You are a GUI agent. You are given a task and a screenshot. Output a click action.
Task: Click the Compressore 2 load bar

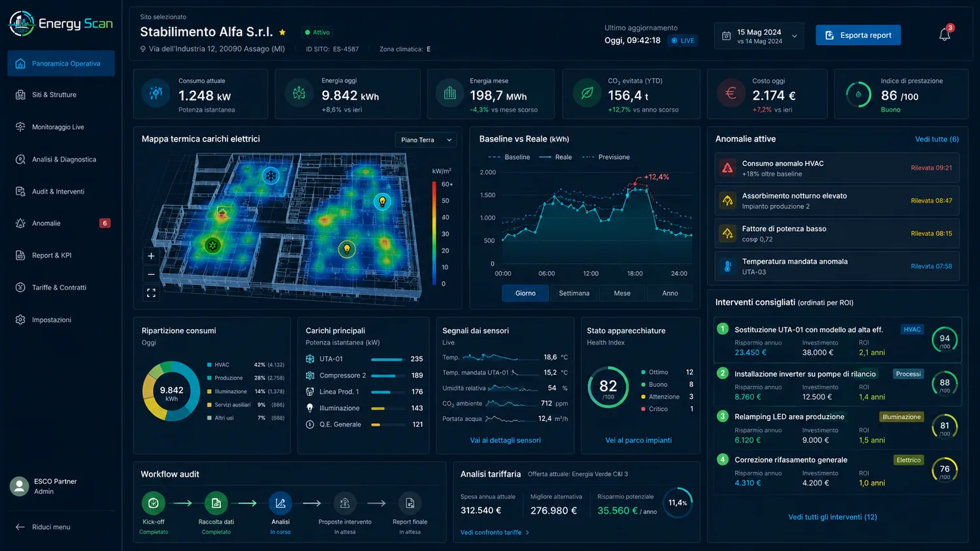click(x=387, y=375)
